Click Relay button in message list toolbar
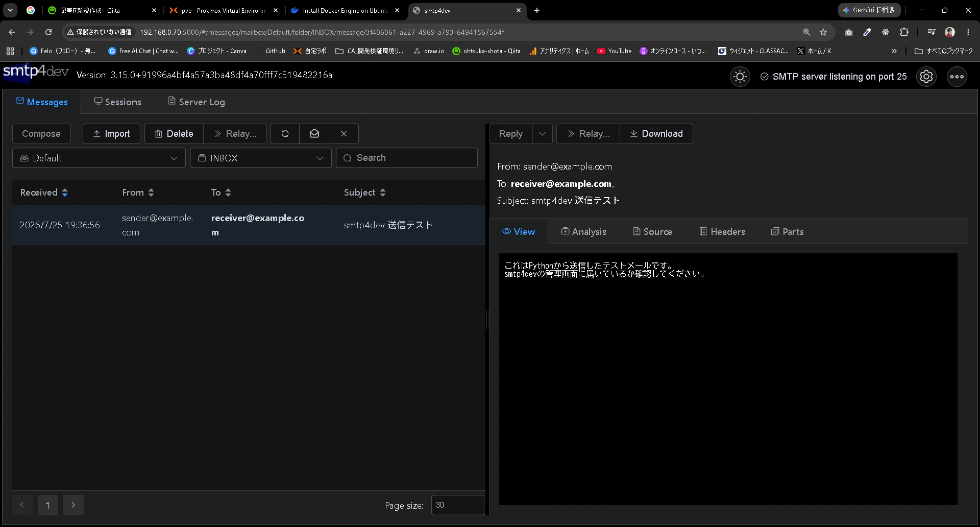 point(235,134)
